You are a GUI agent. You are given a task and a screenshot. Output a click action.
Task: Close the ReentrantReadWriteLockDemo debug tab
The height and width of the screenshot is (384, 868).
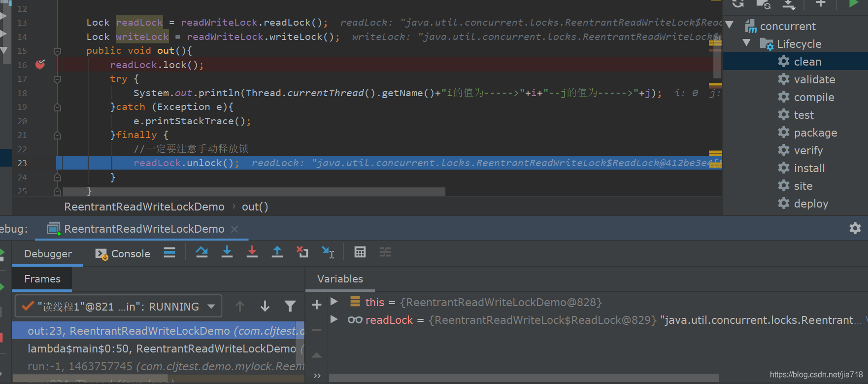point(234,229)
